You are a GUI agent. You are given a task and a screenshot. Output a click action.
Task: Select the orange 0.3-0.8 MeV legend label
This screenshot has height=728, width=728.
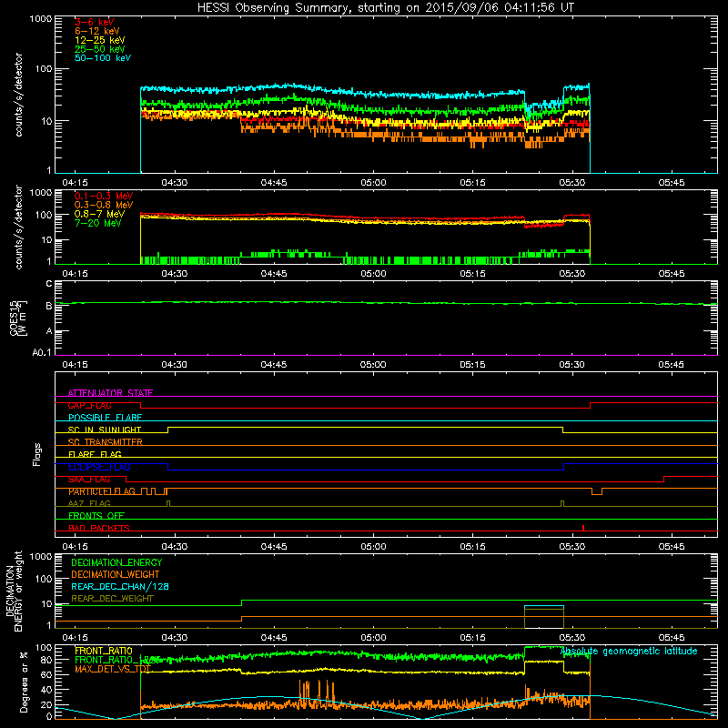tap(104, 205)
